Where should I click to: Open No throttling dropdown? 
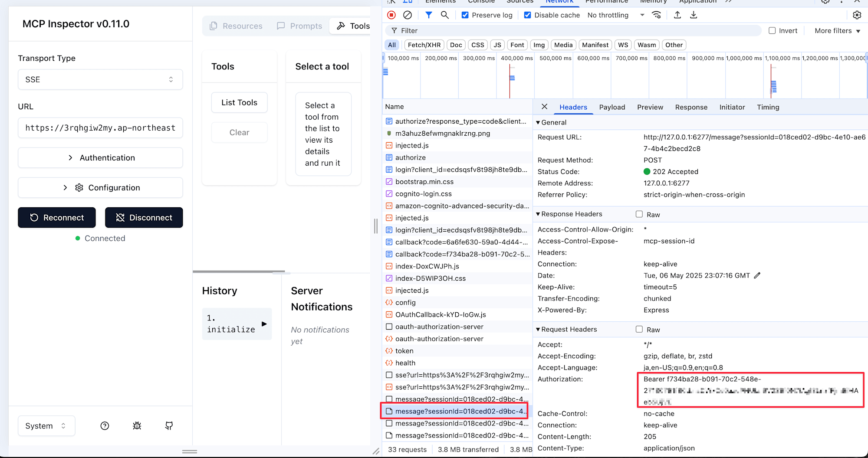click(616, 15)
